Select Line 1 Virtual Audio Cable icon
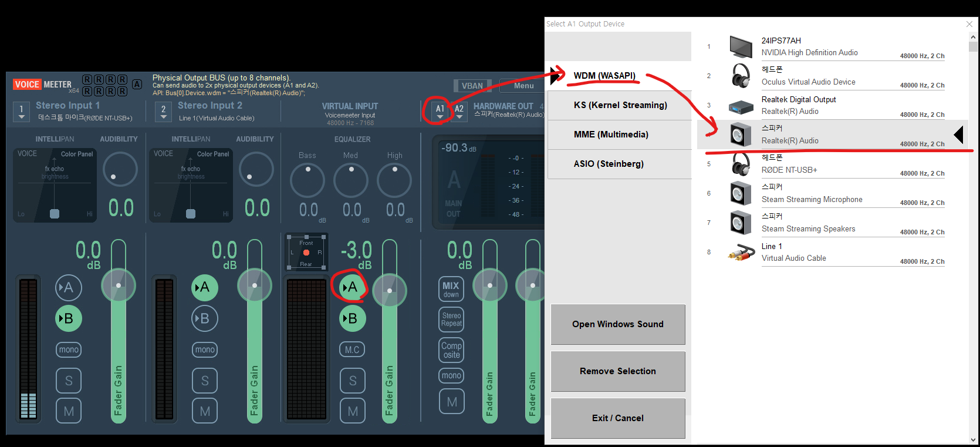980x447 pixels. point(741,253)
